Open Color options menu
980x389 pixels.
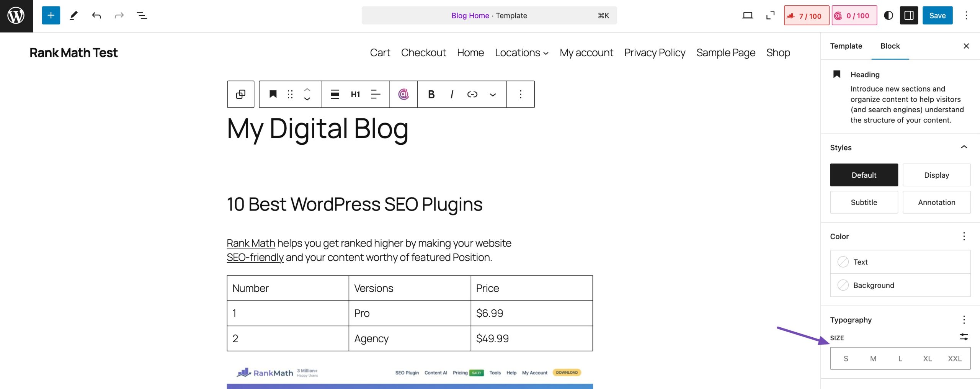[964, 236]
